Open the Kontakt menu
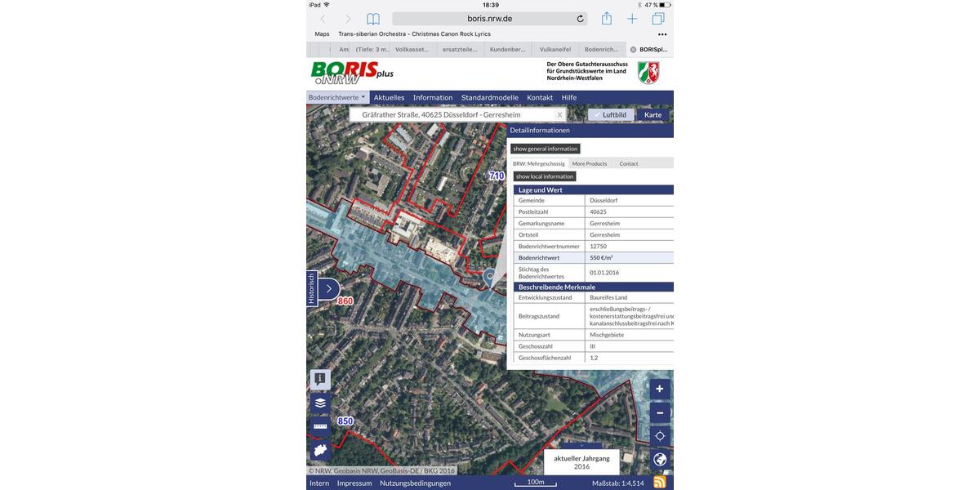This screenshot has height=490, width=980. 540,97
